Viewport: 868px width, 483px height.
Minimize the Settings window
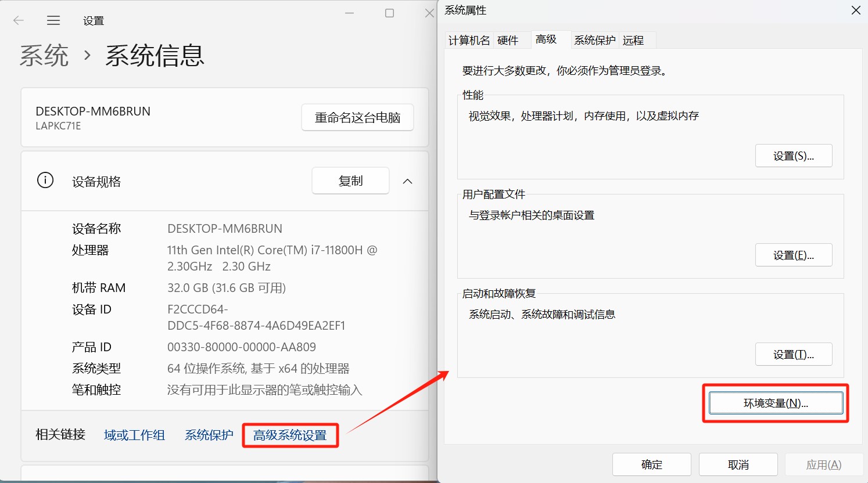(x=349, y=13)
